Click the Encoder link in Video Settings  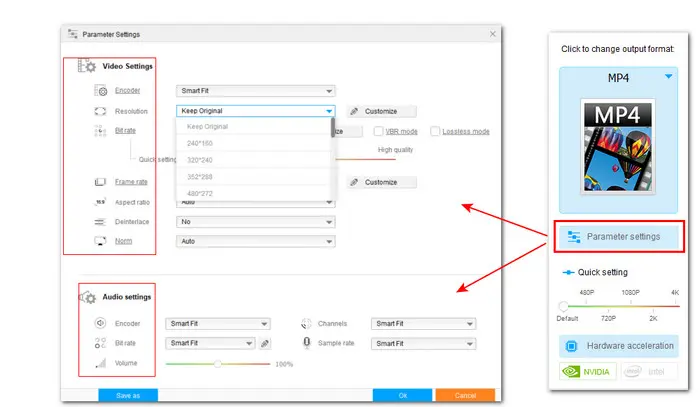[x=128, y=91]
